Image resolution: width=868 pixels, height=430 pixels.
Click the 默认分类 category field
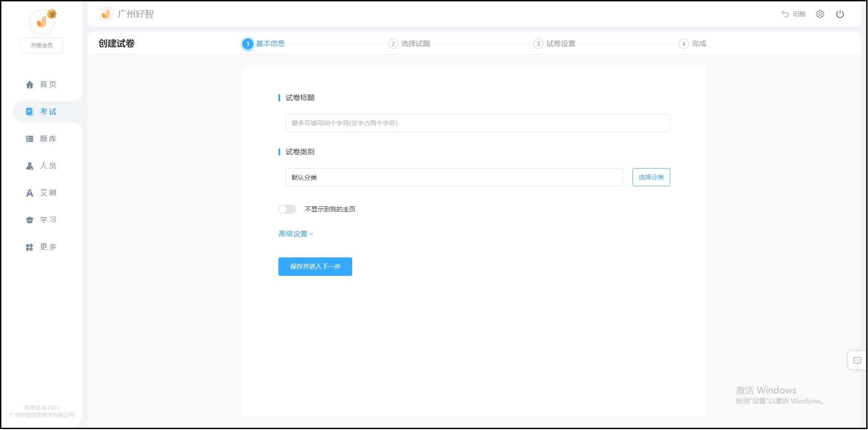point(454,177)
